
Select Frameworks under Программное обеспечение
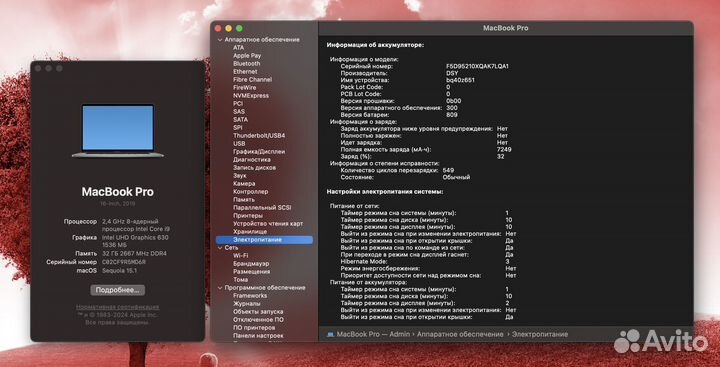[250, 296]
